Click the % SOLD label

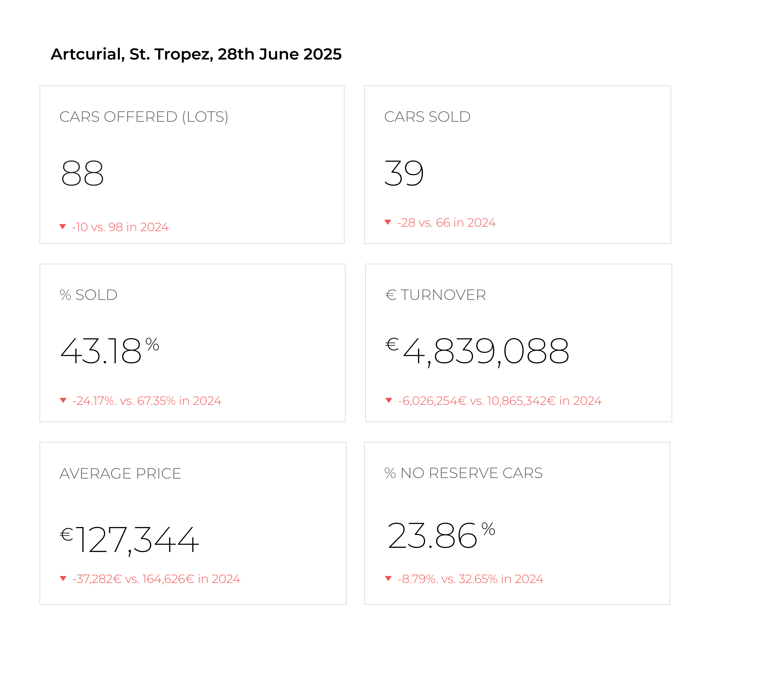(x=89, y=295)
